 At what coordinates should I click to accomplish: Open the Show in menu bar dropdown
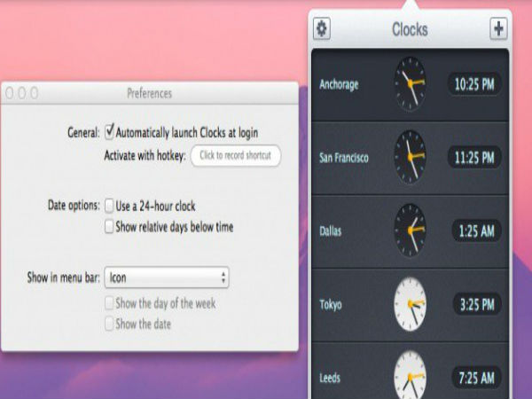[167, 278]
